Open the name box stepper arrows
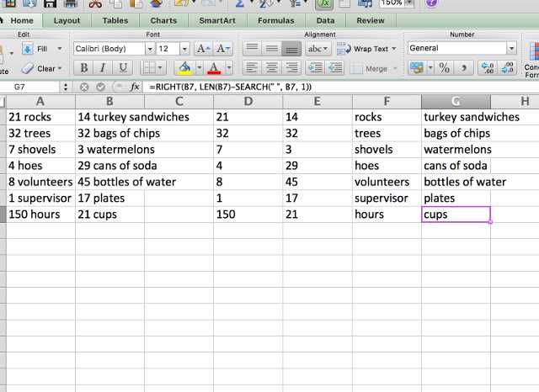 [x=66, y=87]
